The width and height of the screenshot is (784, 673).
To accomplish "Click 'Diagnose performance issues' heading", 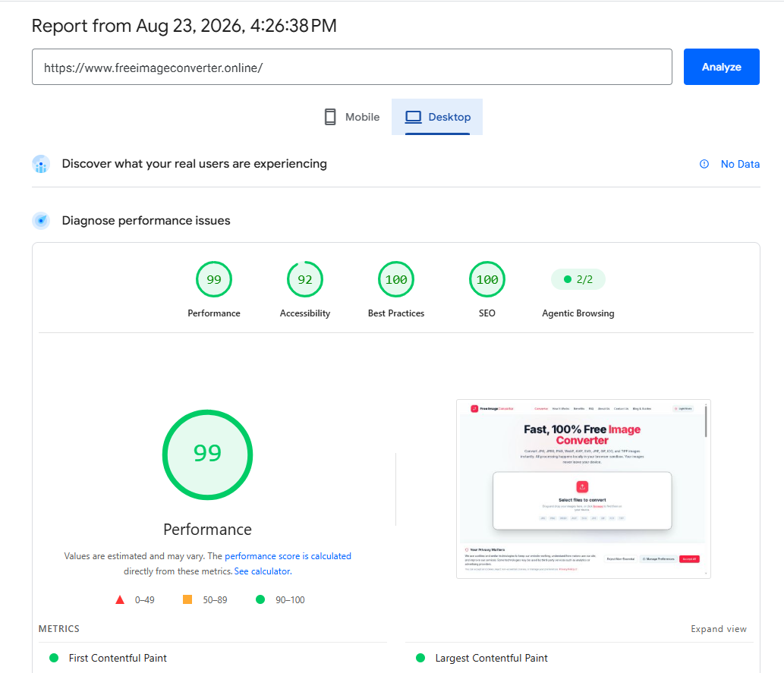I will (146, 221).
